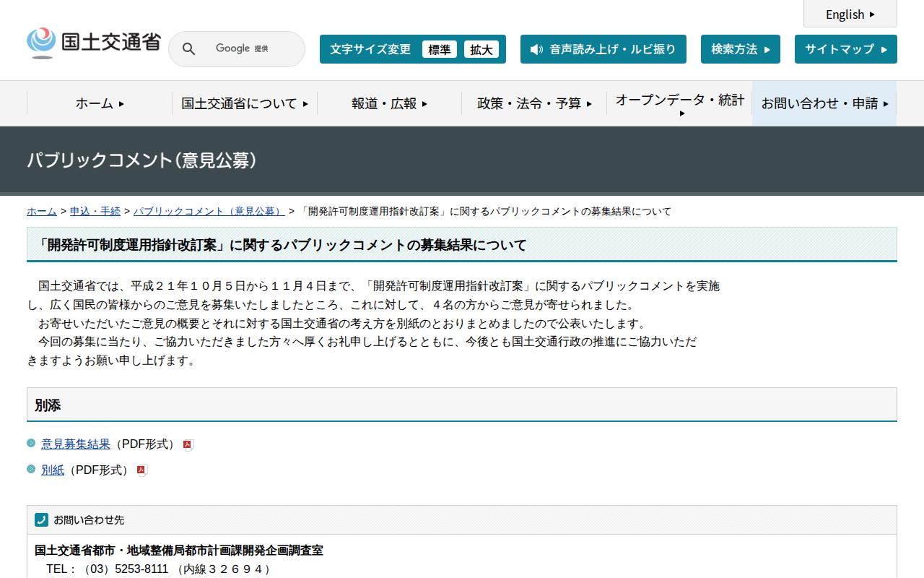Screen dimensions: 924x578
Task: Follow the 申込・手続 breadcrumb link
Action: click(x=95, y=211)
